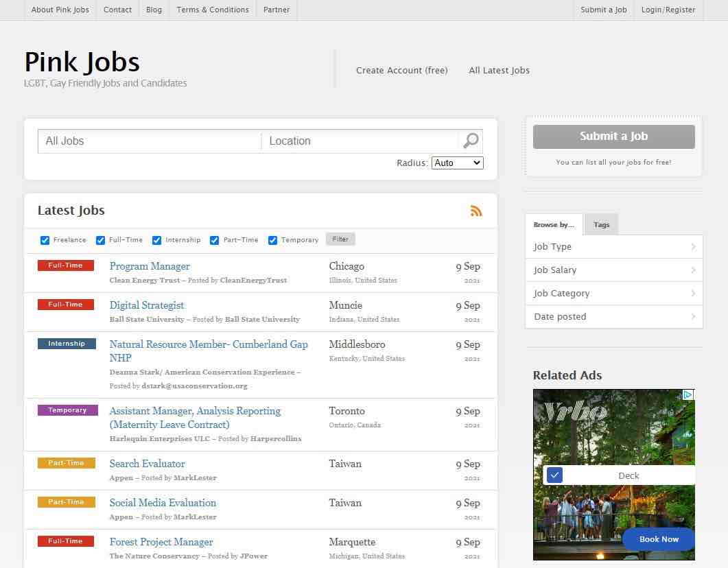The image size is (728, 568).
Task: Open the Social Media Evaluation listing
Action: tap(163, 503)
